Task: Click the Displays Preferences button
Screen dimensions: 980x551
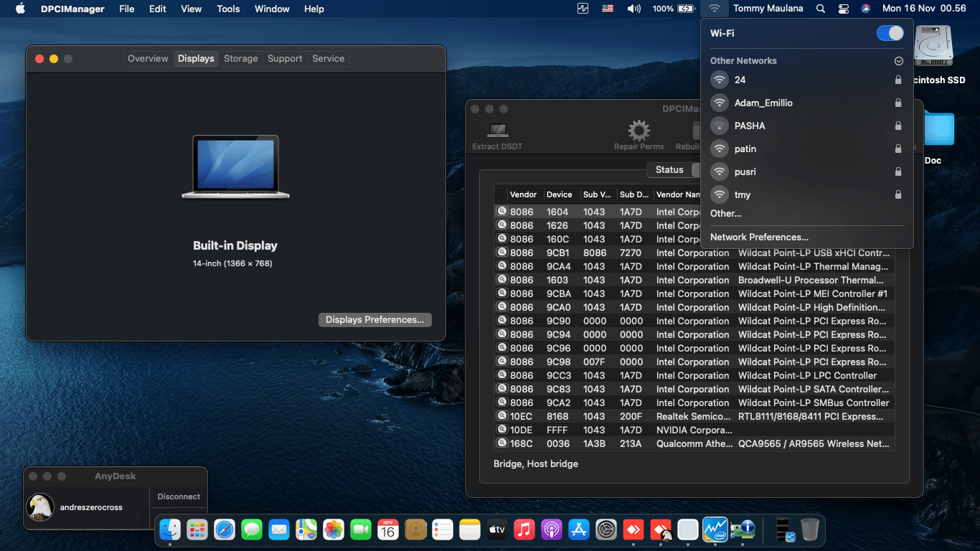Action: (x=374, y=320)
